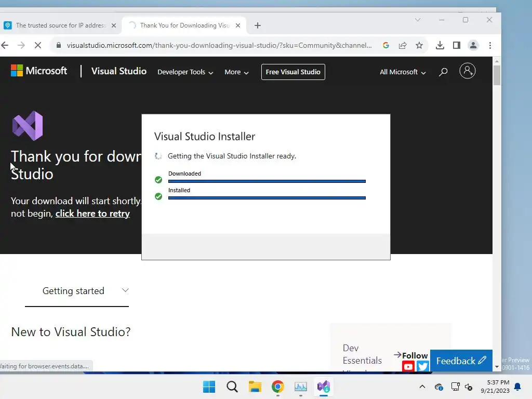Open Chrome downloads icon
This screenshot has height=399, width=532.
[440, 45]
